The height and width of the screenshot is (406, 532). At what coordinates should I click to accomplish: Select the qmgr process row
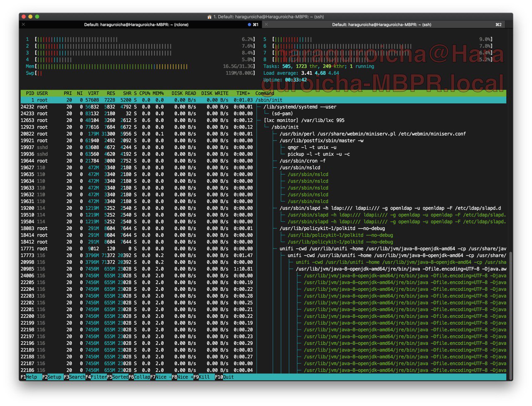pyautogui.click(x=263, y=147)
